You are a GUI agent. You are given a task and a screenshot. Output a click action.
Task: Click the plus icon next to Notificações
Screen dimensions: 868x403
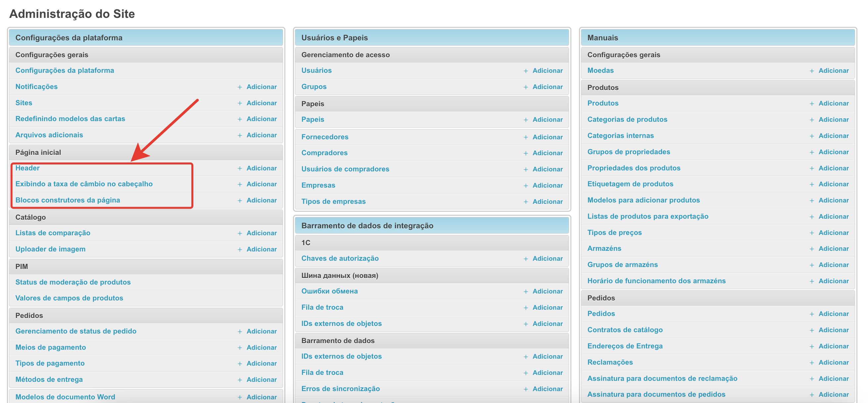240,87
